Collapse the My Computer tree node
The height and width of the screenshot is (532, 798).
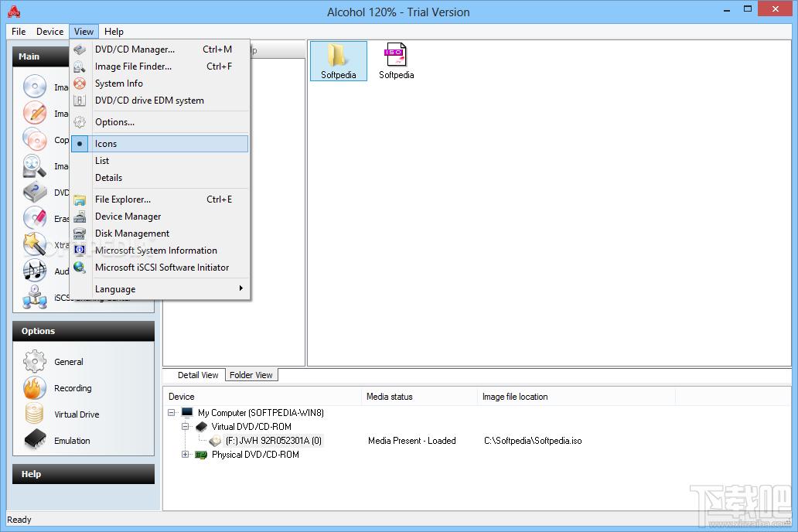(x=172, y=413)
